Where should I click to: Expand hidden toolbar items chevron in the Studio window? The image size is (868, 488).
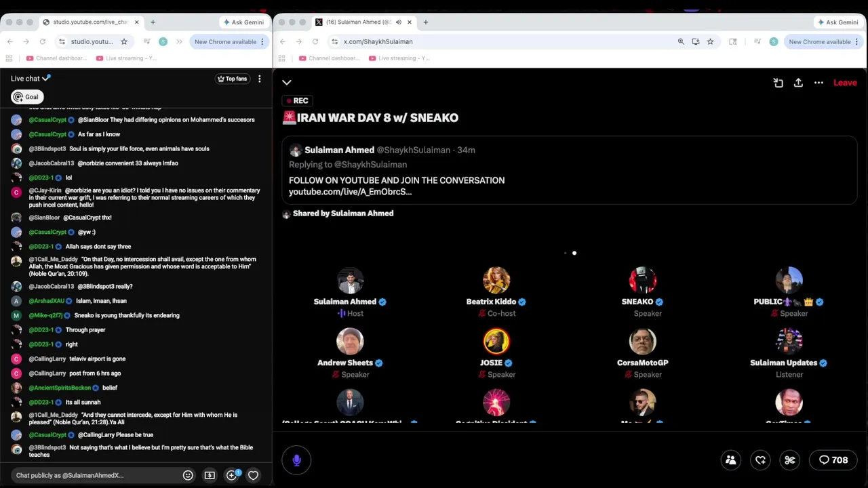click(x=179, y=41)
